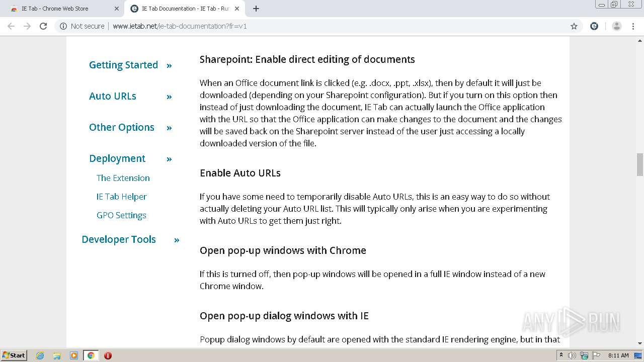Click the Not secure site info icon
Image resolution: width=644 pixels, height=362 pixels.
pos(63,26)
